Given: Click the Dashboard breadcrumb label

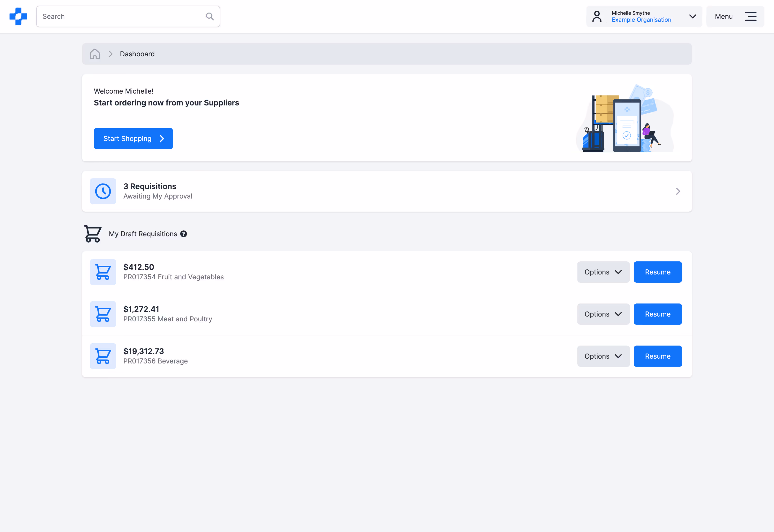Looking at the screenshot, I should coord(137,54).
